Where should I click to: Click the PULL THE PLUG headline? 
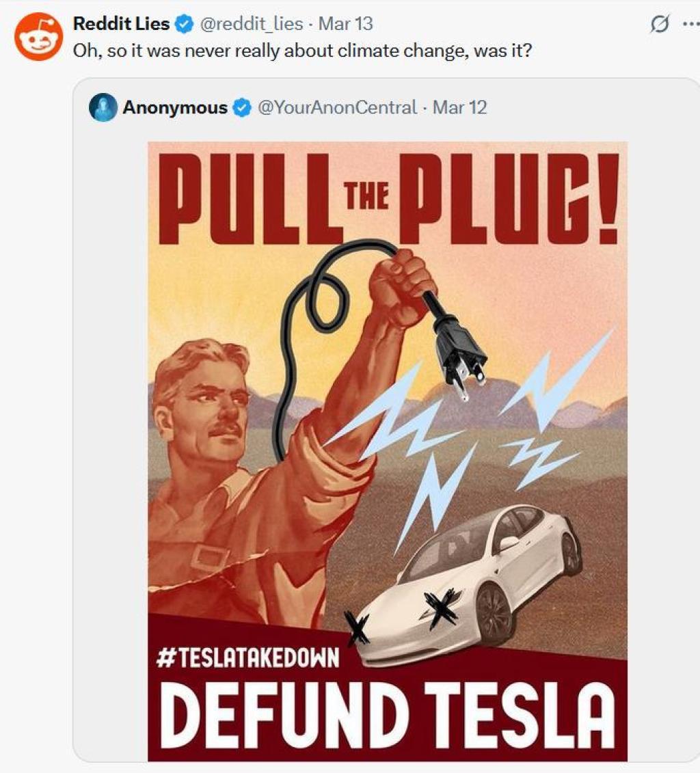(x=388, y=198)
